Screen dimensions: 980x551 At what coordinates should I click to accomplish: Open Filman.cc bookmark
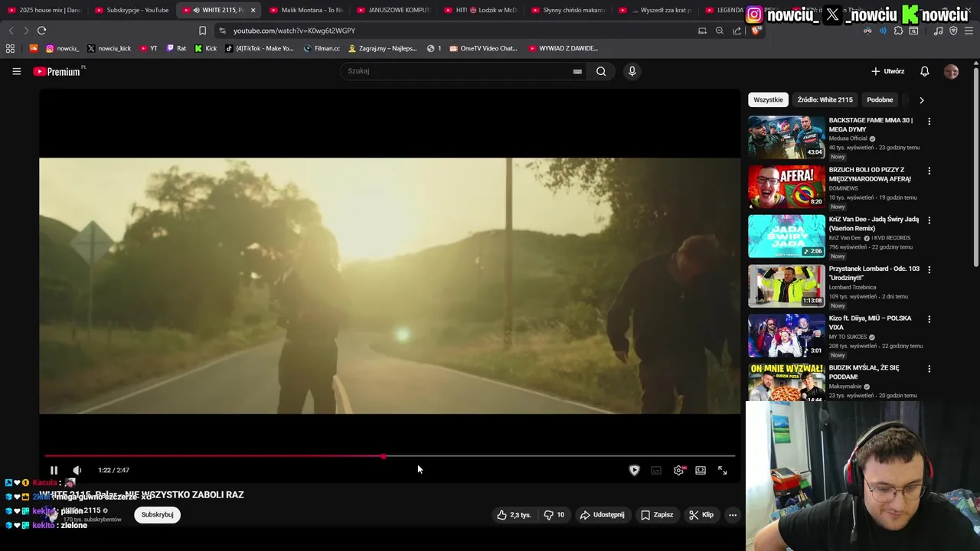pyautogui.click(x=322, y=48)
